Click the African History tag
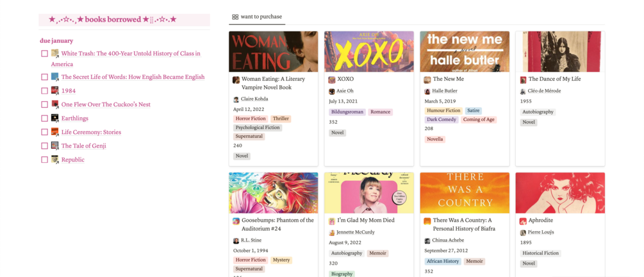 coord(443,262)
